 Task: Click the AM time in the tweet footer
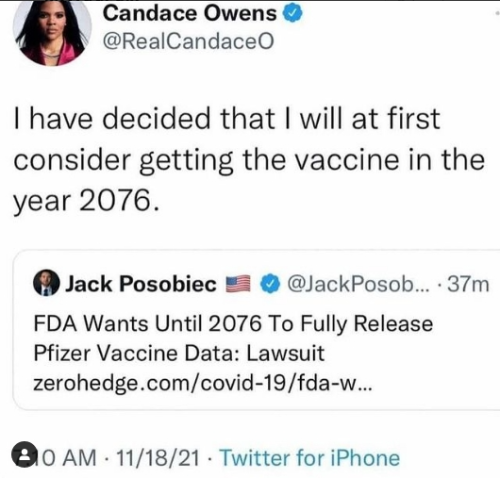[x=70, y=457]
